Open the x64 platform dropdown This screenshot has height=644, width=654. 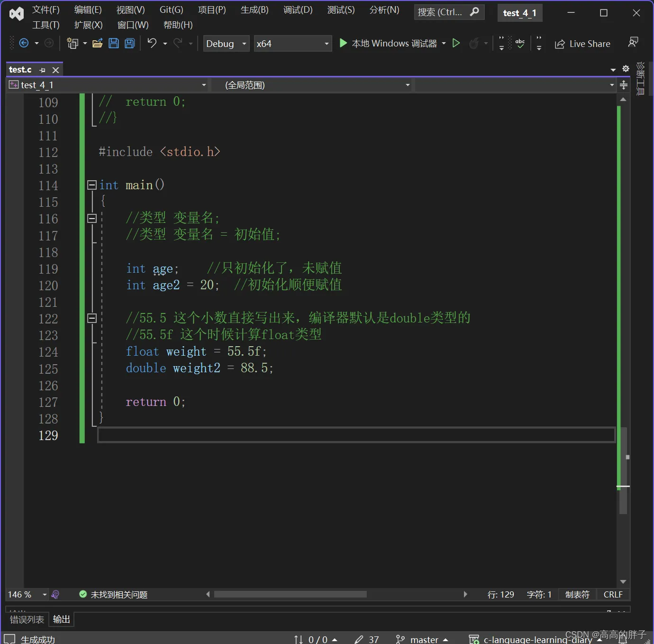point(292,44)
